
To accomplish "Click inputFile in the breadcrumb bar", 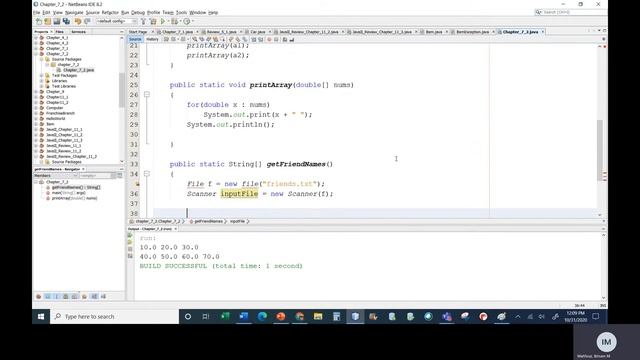I will pyautogui.click(x=237, y=221).
